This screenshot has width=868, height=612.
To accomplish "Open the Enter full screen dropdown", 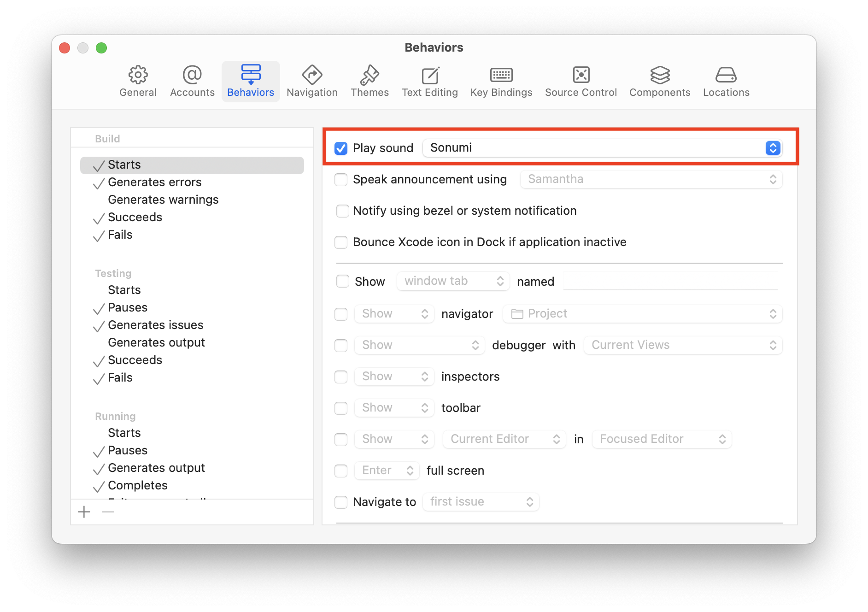I will click(x=387, y=471).
